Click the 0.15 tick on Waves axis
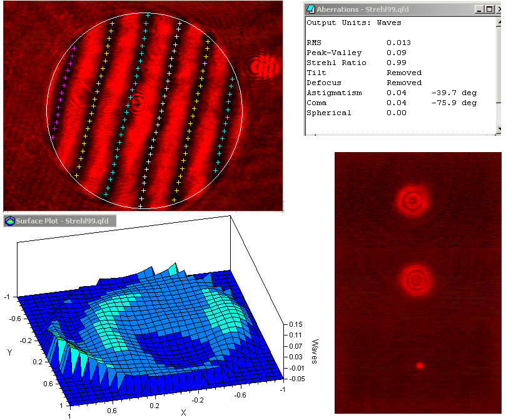The width and height of the screenshot is (506, 420). tap(296, 324)
